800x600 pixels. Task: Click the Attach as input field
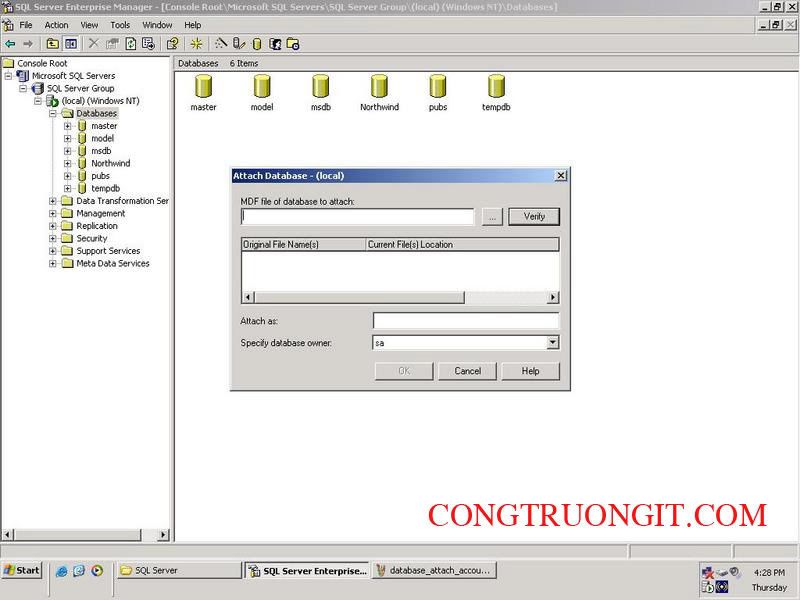tap(466, 321)
